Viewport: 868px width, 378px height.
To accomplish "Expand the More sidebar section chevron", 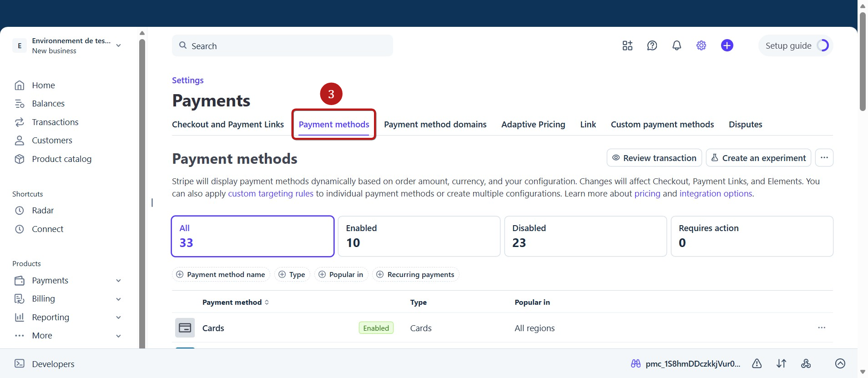I will [x=118, y=336].
